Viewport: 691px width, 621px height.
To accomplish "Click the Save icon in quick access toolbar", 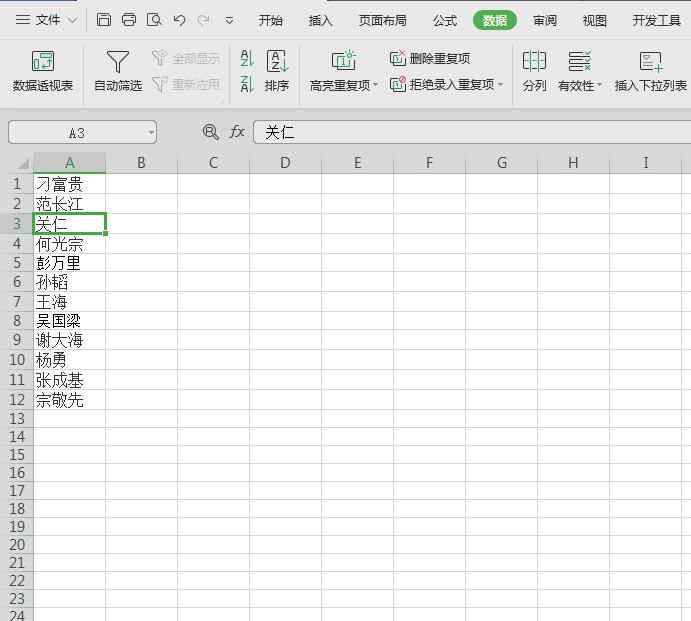I will (x=104, y=20).
